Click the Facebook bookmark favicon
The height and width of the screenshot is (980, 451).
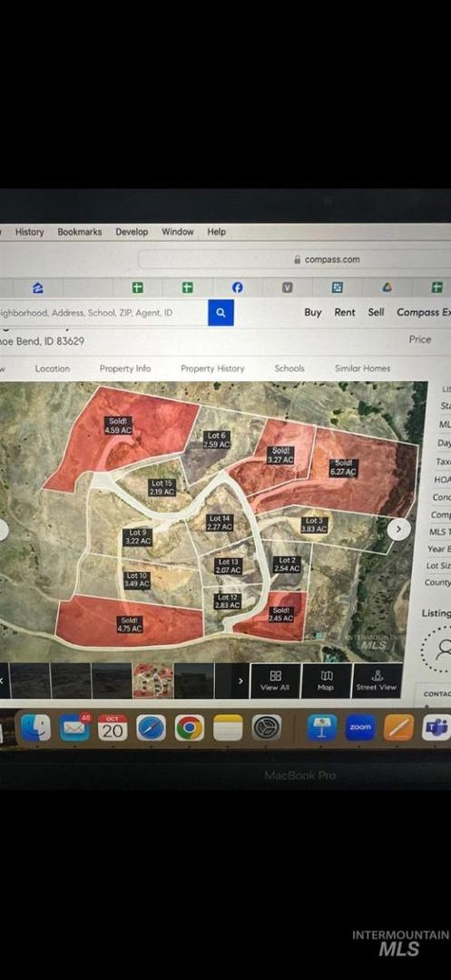238,288
